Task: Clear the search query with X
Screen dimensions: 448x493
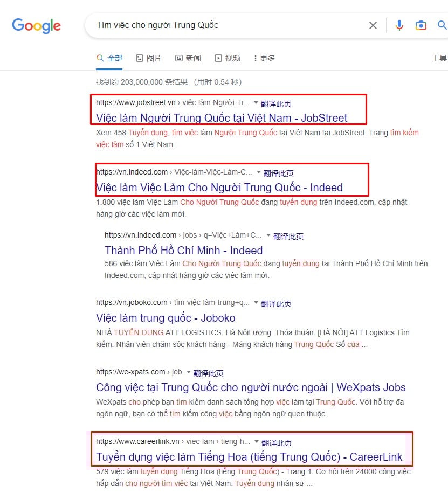Action: pos(373,25)
